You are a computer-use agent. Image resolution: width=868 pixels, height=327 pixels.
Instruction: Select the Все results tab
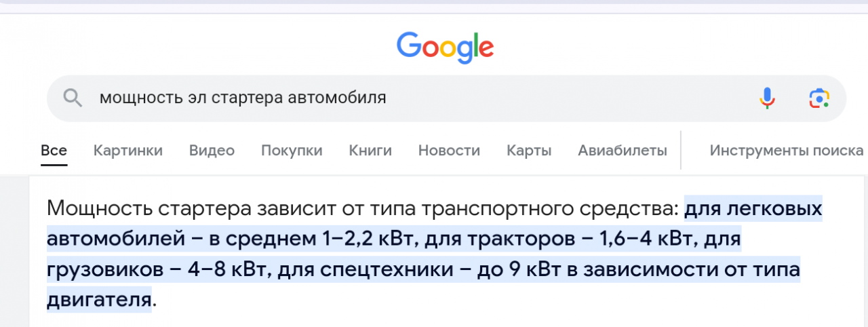(54, 151)
